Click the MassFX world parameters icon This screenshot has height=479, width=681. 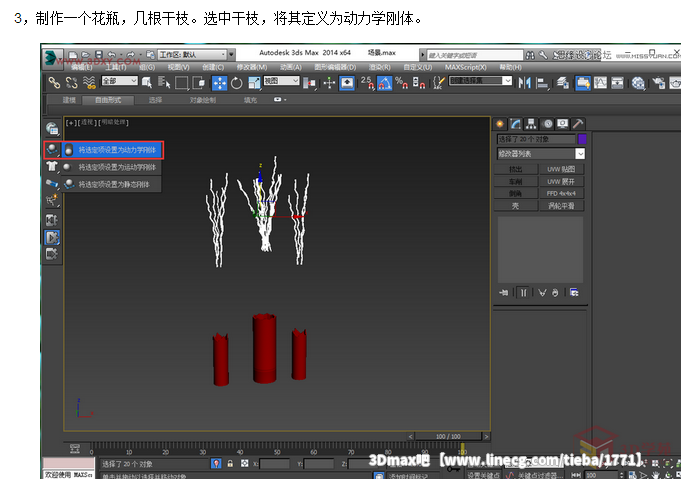pos(52,129)
